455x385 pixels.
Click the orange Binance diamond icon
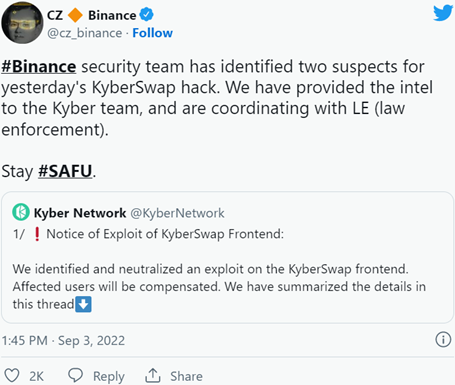[x=75, y=15]
